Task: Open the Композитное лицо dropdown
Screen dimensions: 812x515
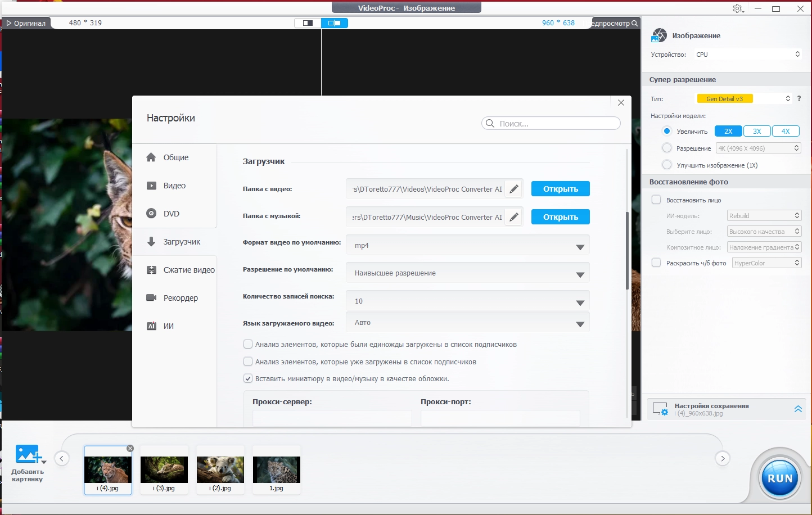Action: pyautogui.click(x=764, y=247)
